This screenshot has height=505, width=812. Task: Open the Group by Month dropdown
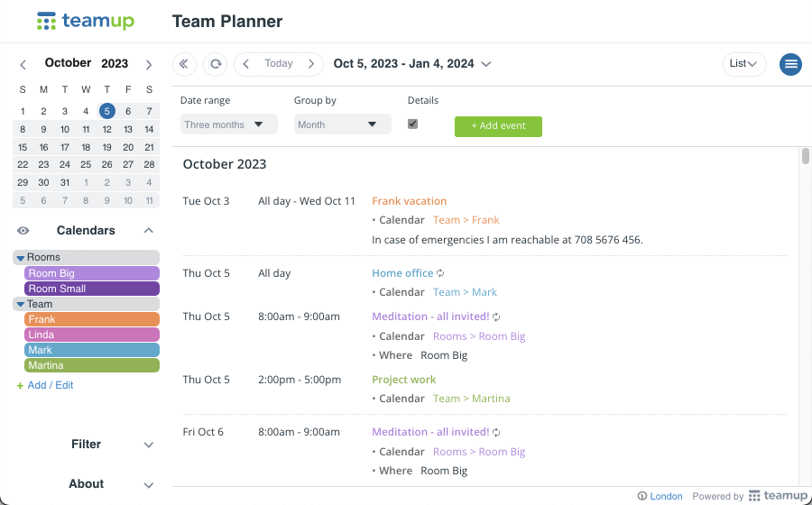342,124
